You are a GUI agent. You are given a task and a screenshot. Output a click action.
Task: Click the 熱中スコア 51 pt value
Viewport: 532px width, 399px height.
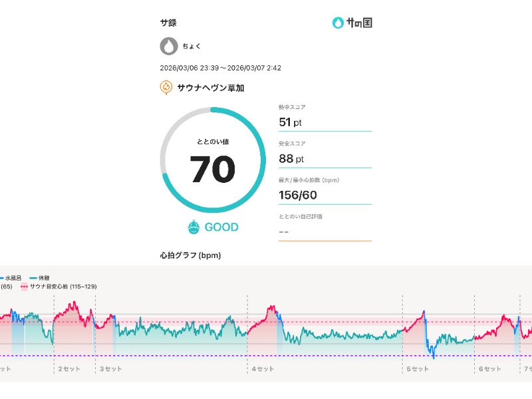[x=291, y=122]
